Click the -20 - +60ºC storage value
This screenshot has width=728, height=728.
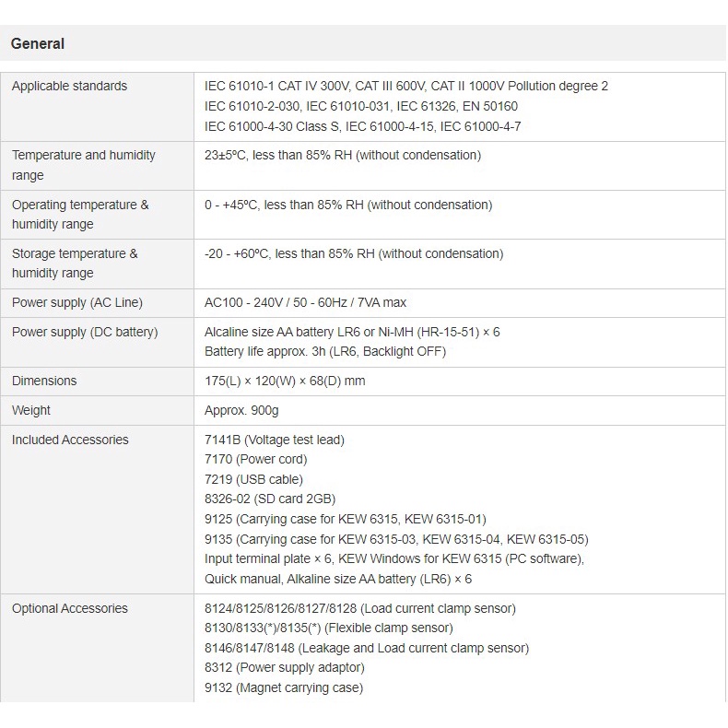(354, 253)
